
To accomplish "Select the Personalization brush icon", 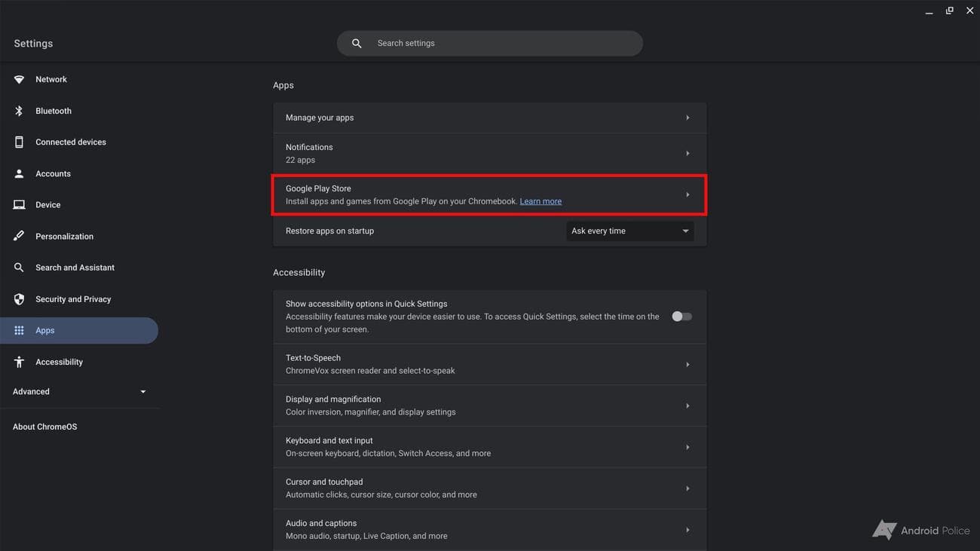I will tap(19, 236).
